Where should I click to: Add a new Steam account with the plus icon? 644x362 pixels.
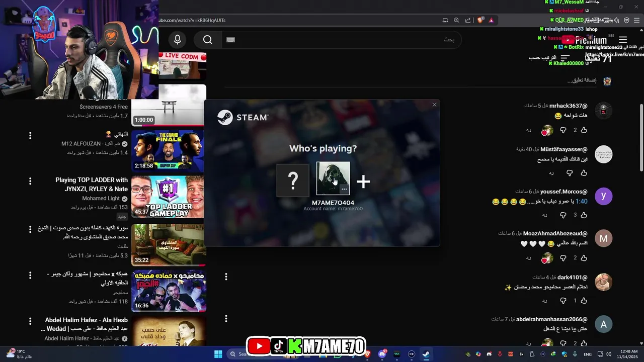click(x=363, y=181)
